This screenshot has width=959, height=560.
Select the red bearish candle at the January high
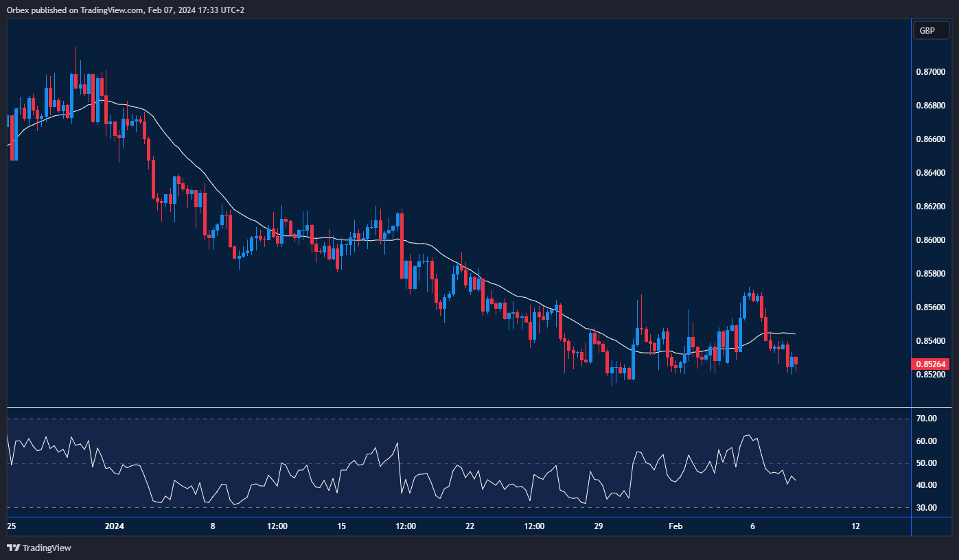point(76,82)
